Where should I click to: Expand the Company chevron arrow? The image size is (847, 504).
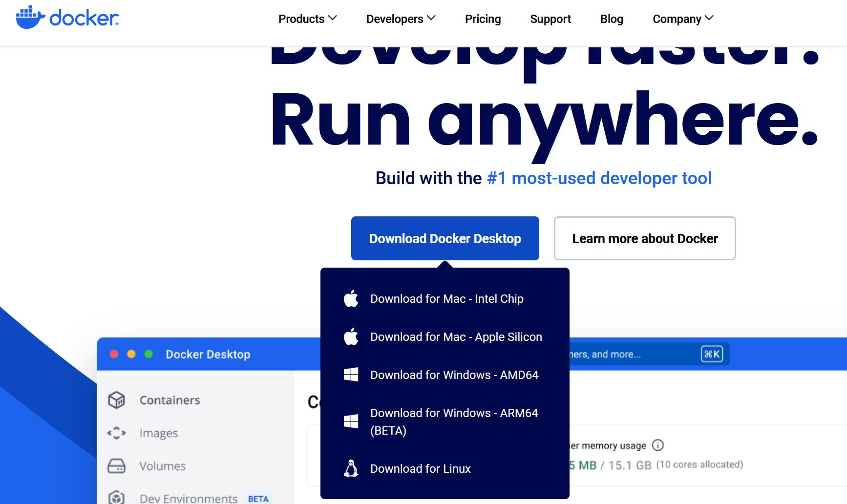click(x=709, y=19)
